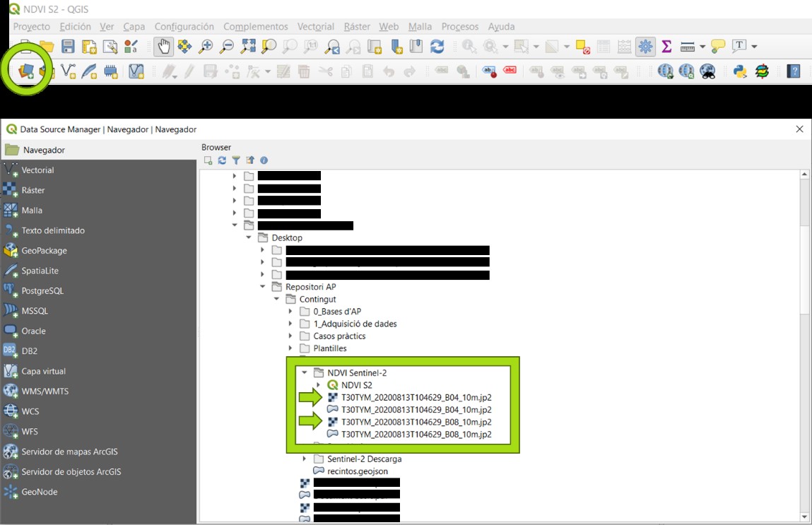812x525 pixels.
Task: Open the Complementos menu
Action: tap(255, 26)
